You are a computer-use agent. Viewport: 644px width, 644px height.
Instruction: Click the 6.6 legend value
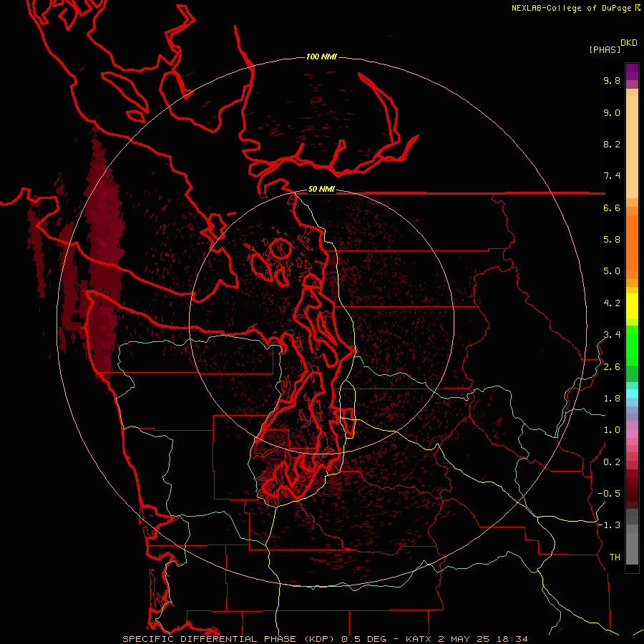pos(612,208)
